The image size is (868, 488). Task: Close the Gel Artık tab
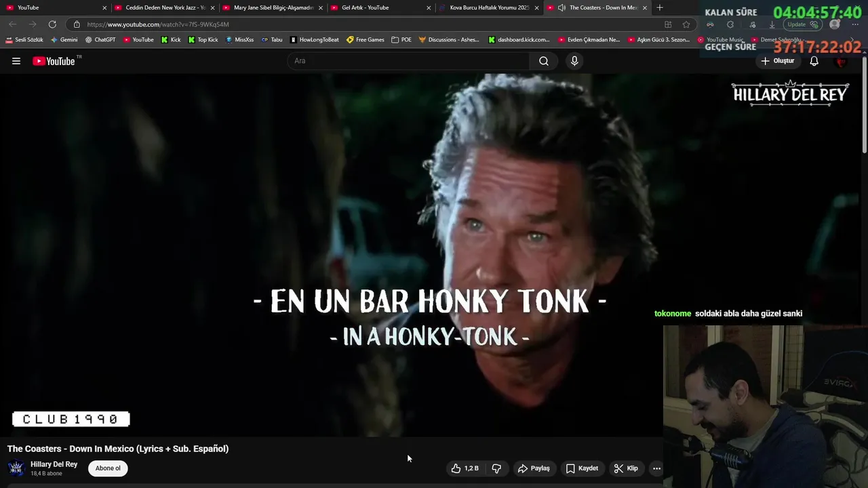click(429, 7)
